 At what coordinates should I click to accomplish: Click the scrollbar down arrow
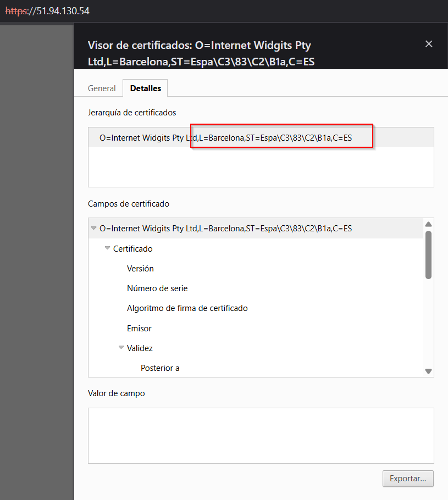429,372
